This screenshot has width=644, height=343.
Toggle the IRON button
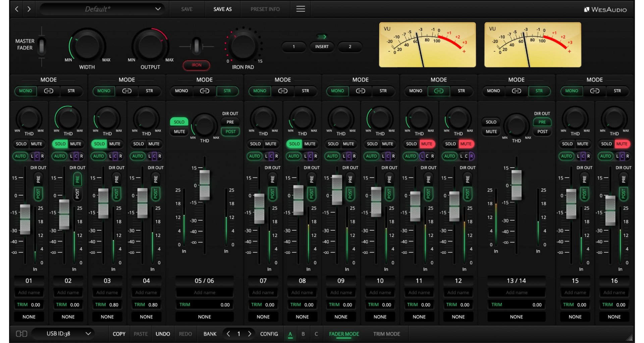197,65
